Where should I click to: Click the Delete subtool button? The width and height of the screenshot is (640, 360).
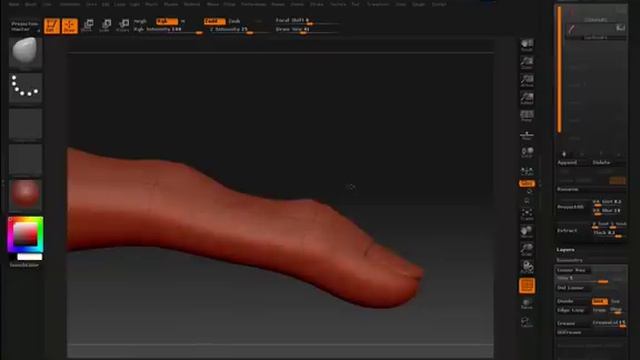[x=602, y=162]
